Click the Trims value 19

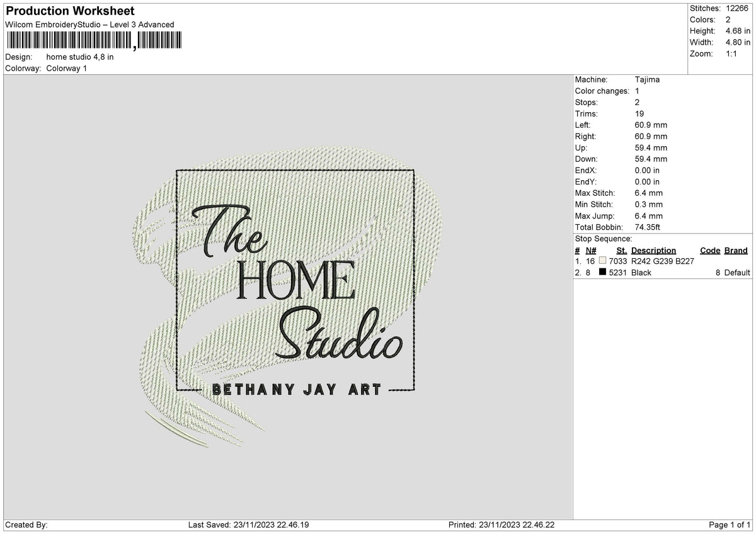(639, 113)
